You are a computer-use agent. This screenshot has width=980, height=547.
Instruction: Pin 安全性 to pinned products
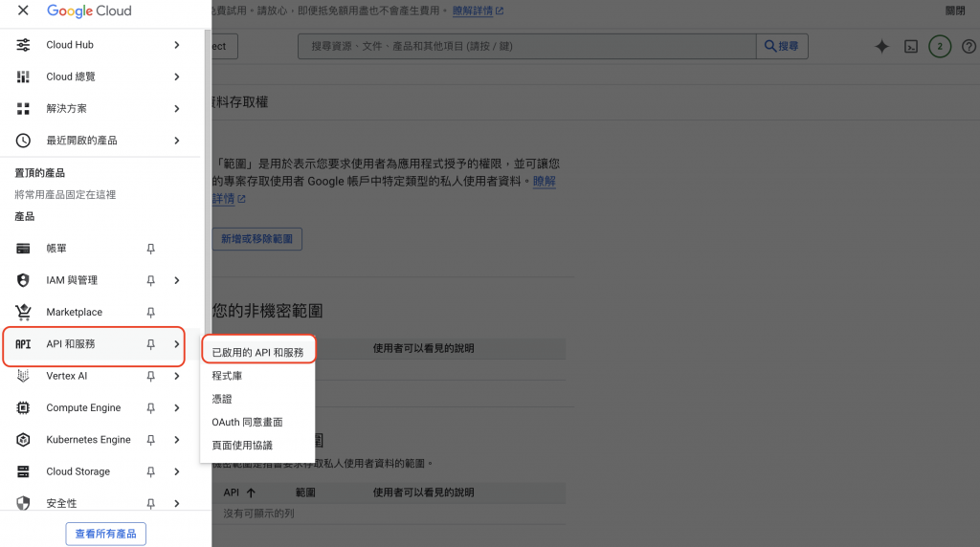coord(150,503)
